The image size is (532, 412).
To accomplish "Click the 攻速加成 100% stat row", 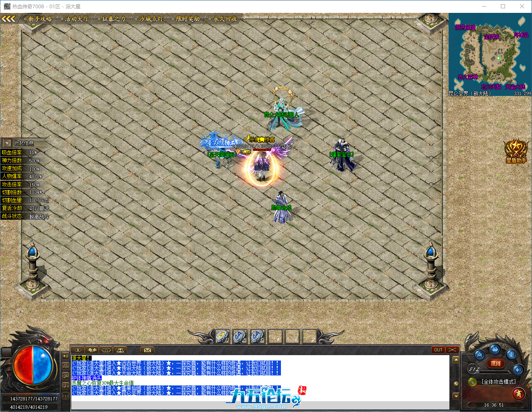I will [x=25, y=169].
